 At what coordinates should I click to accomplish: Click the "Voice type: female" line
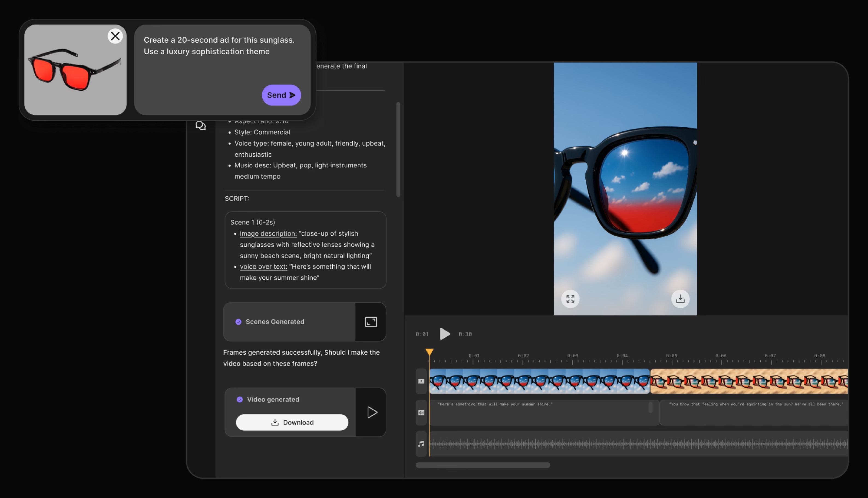309,149
